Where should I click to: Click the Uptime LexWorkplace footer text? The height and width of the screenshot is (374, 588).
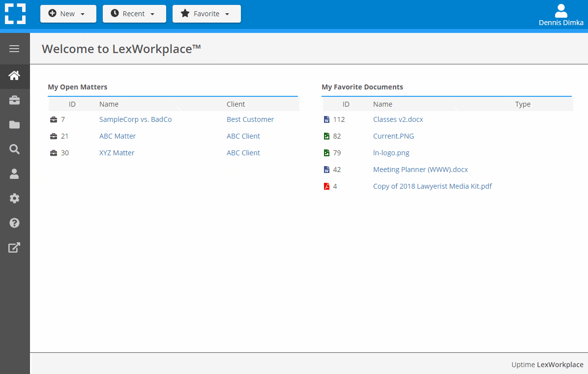(547, 365)
